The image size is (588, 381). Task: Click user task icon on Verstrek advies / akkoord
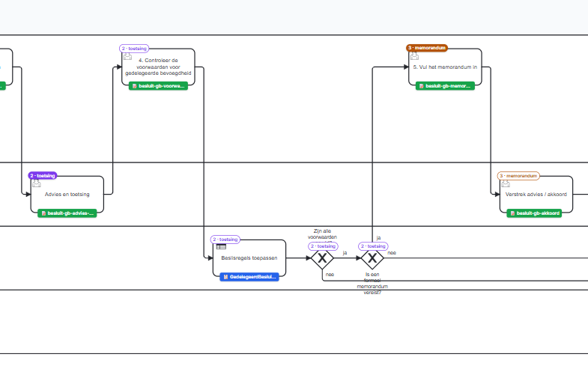click(506, 183)
